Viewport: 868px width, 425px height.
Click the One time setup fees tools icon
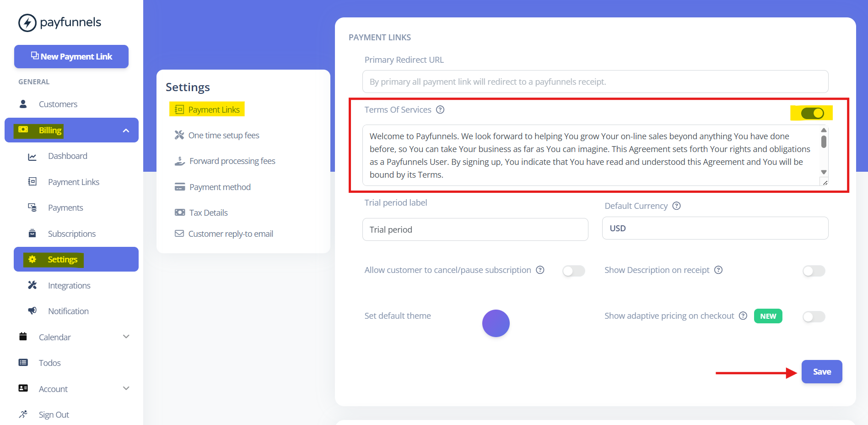click(x=179, y=135)
